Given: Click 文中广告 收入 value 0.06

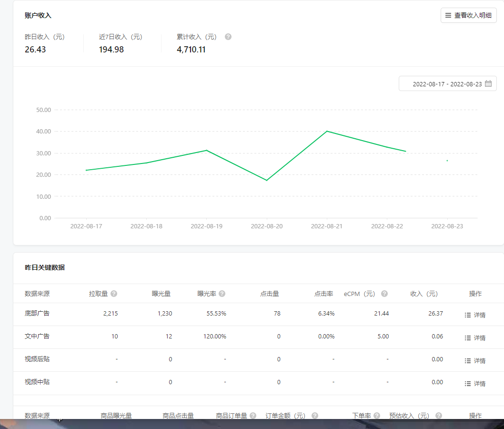Looking at the screenshot, I should click(x=437, y=336).
